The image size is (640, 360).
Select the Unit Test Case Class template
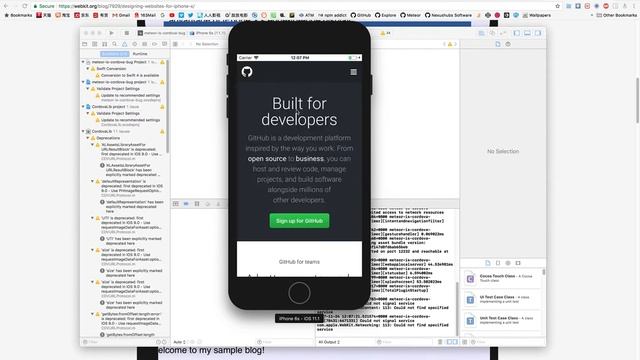tap(502, 320)
